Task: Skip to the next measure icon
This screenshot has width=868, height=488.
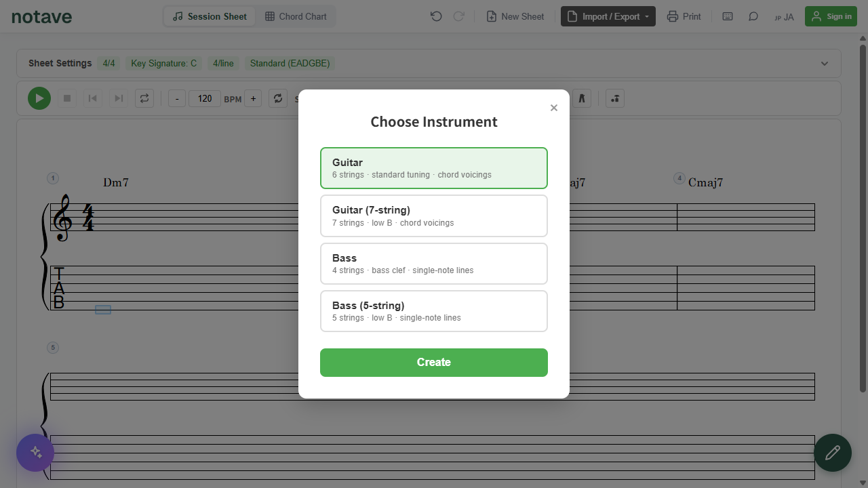Action: coord(119,98)
